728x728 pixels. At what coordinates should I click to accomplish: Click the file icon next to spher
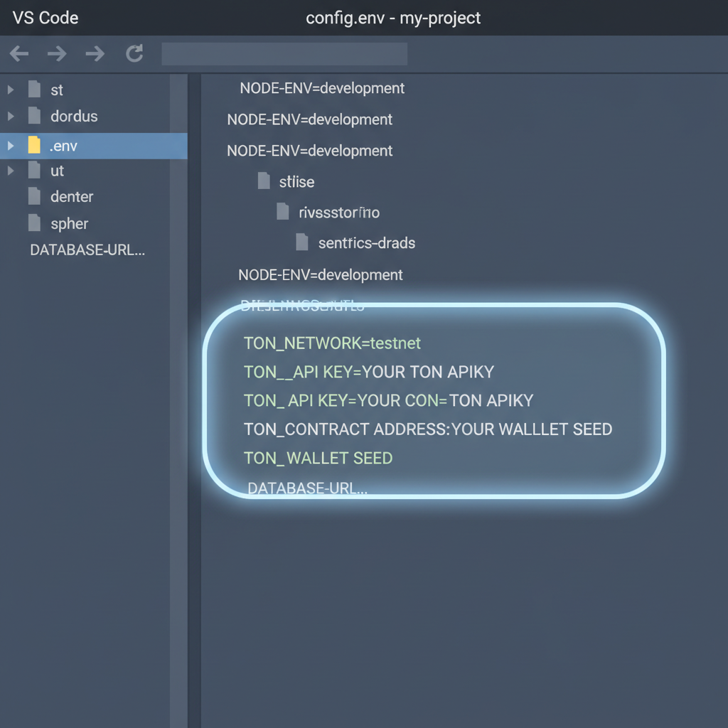pyautogui.click(x=34, y=223)
